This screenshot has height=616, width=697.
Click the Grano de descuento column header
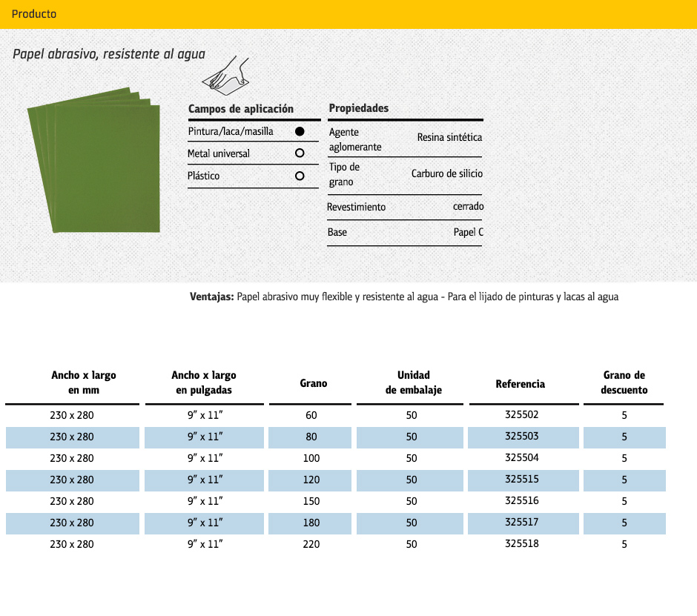[624, 382]
